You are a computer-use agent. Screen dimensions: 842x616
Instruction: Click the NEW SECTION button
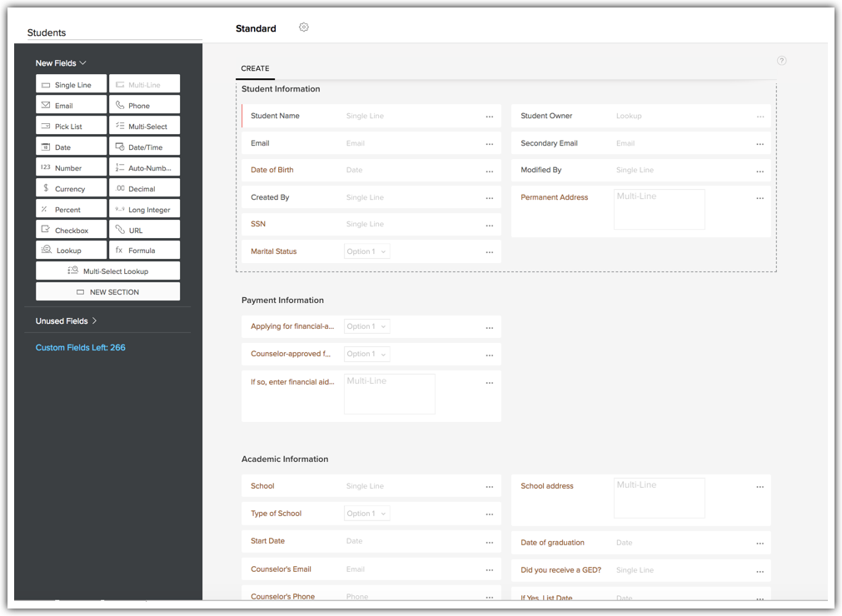pyautogui.click(x=107, y=292)
